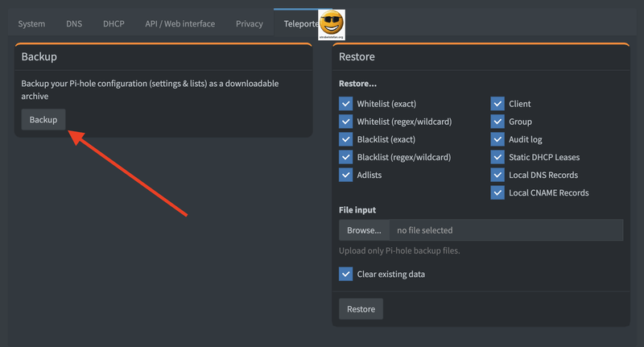Switch to the DNS tab

pos(74,24)
